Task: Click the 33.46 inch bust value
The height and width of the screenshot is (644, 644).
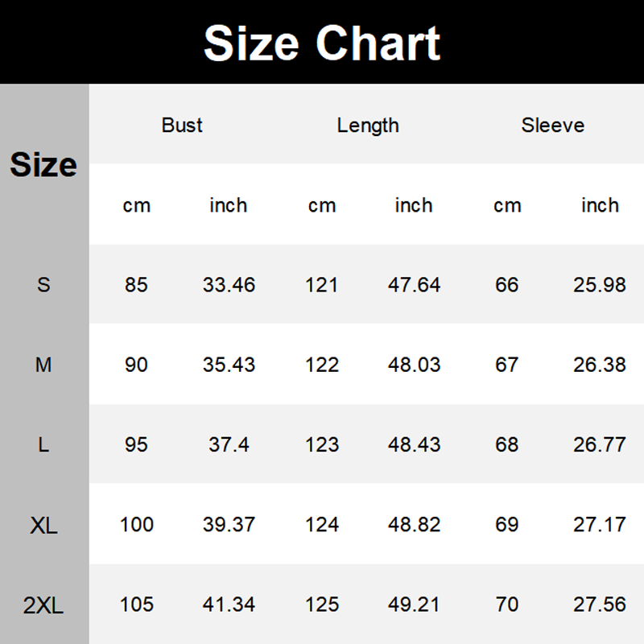Action: [x=229, y=285]
